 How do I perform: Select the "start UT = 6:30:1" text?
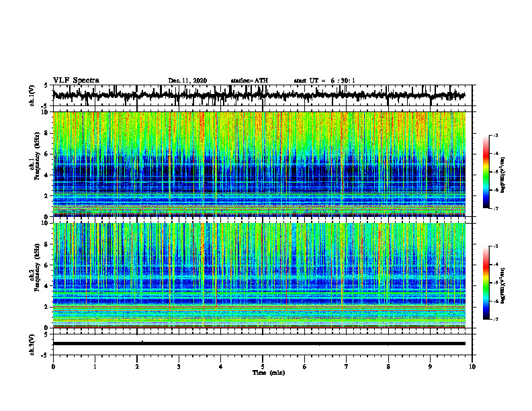324,81
